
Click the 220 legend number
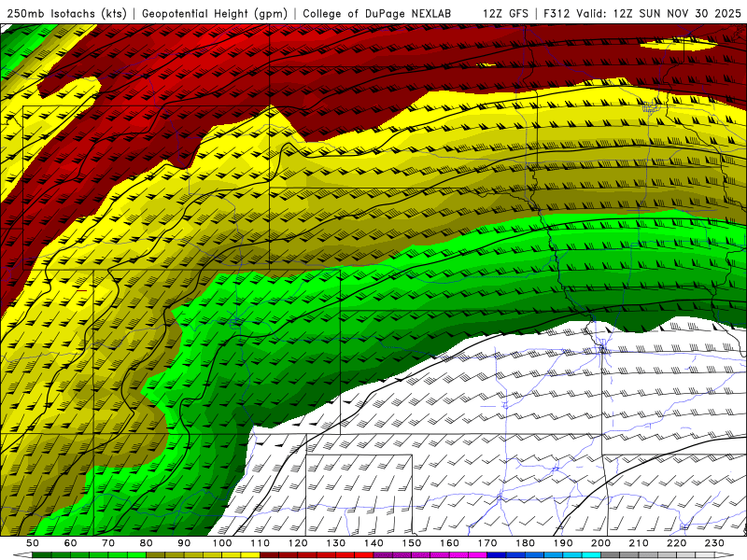click(676, 543)
